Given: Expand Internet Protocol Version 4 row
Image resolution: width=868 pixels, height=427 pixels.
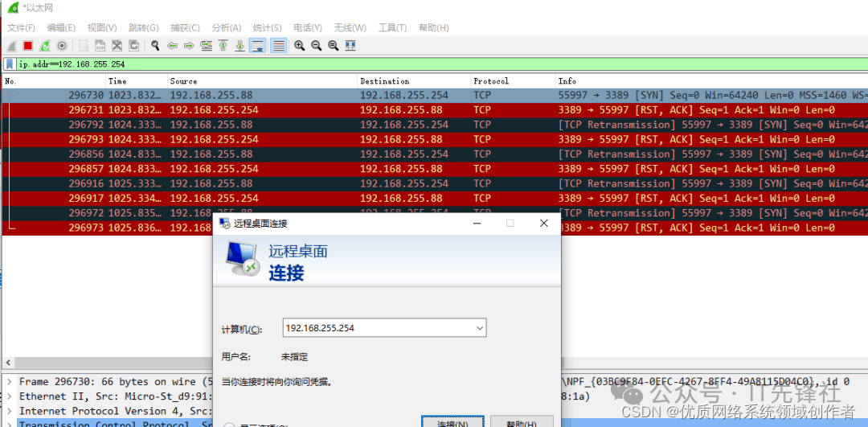Looking at the screenshot, I should coord(10,411).
